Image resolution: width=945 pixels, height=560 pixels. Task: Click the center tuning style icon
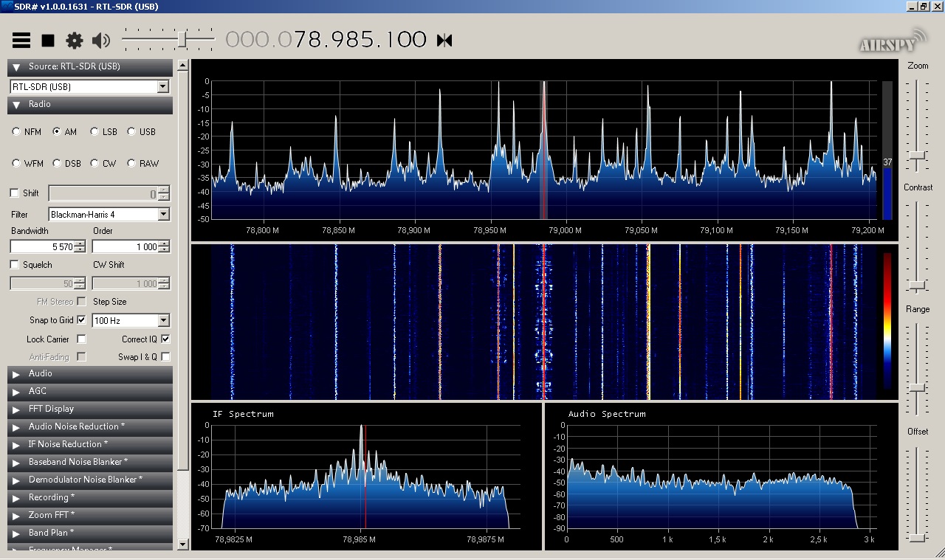444,40
